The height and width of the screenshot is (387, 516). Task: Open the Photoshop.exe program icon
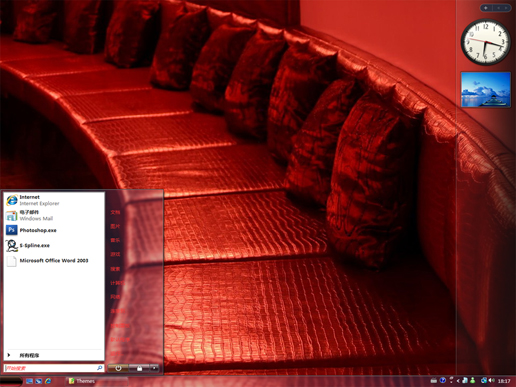point(11,230)
